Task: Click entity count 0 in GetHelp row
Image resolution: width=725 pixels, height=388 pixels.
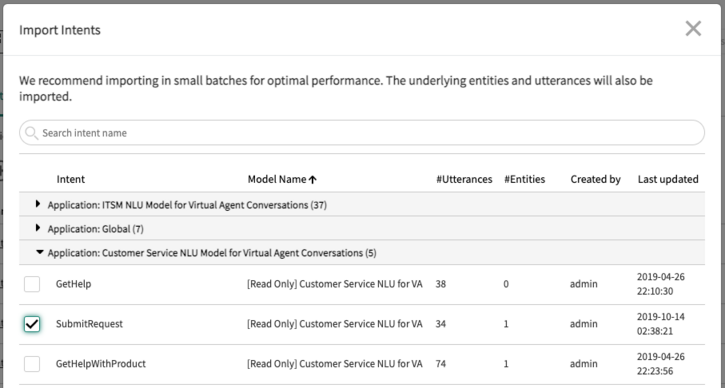Action: coord(506,284)
